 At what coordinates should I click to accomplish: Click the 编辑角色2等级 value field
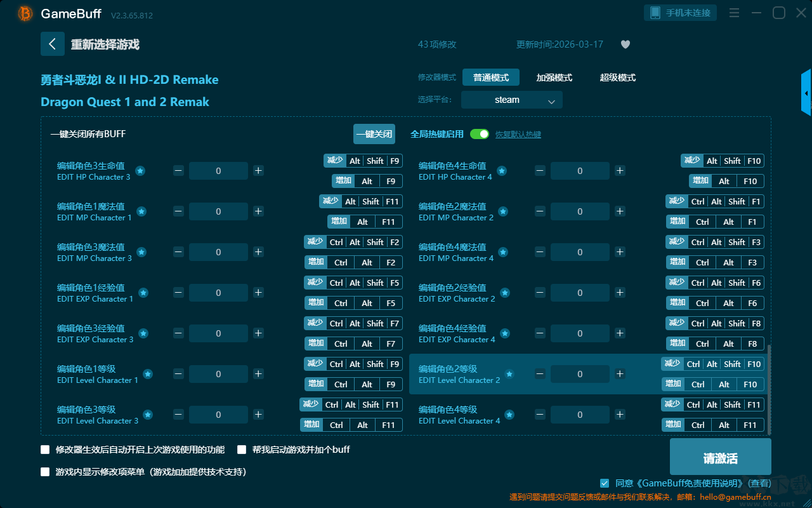pos(580,374)
